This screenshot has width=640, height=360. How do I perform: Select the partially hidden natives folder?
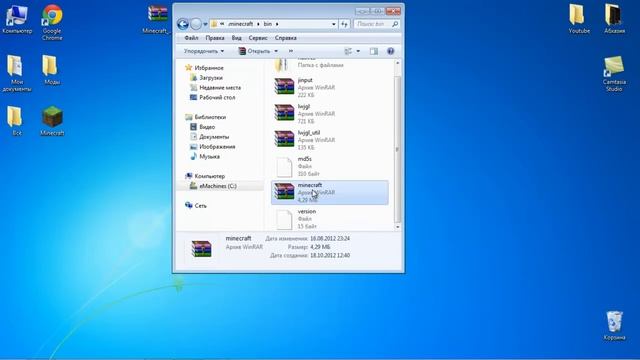pyautogui.click(x=330, y=65)
